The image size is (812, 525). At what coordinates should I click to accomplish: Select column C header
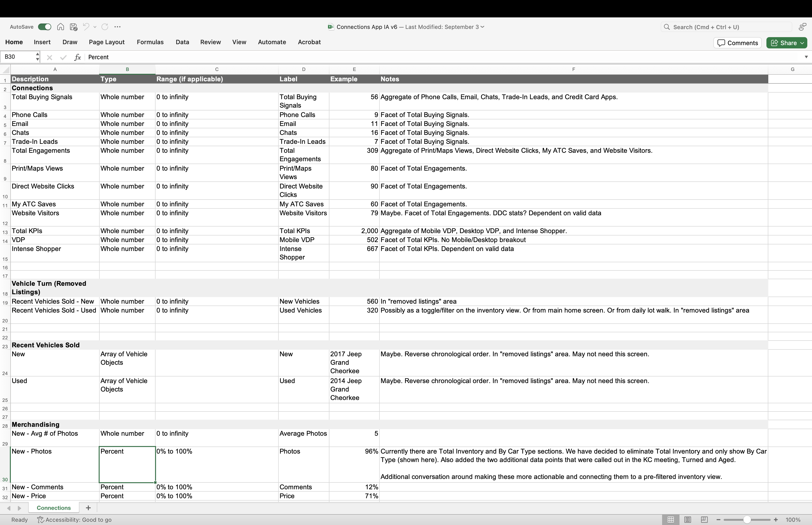[x=217, y=69]
